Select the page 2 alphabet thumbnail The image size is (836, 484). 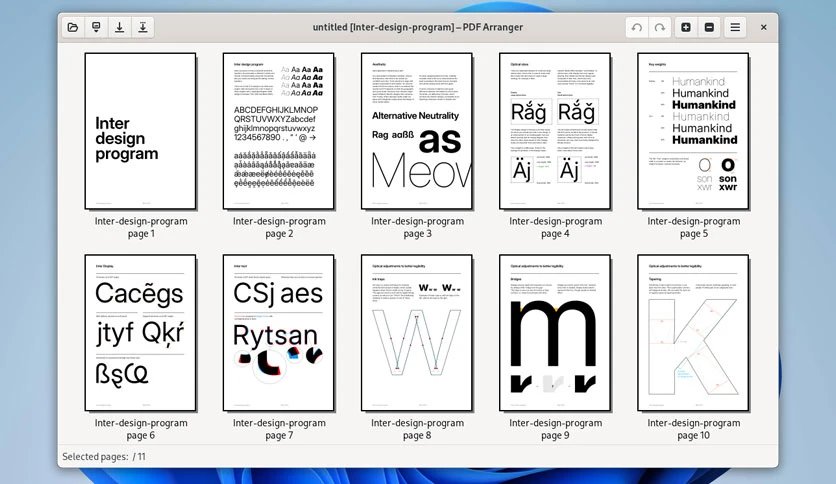click(x=278, y=131)
